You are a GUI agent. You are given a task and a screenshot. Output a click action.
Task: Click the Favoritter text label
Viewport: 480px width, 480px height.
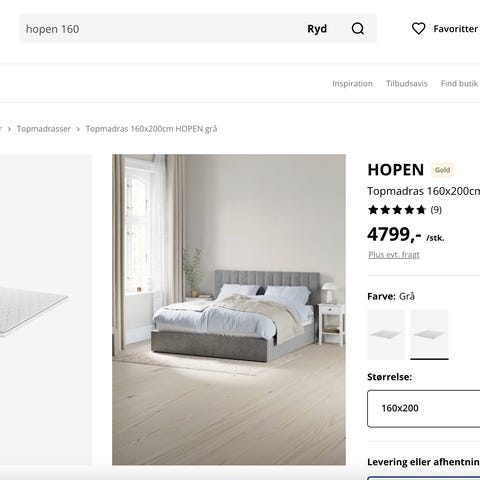coord(456,29)
